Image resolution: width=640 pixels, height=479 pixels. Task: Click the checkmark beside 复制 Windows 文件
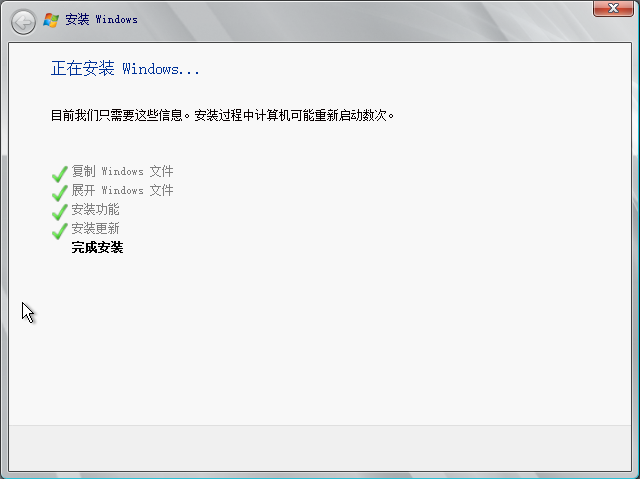pyautogui.click(x=60, y=174)
